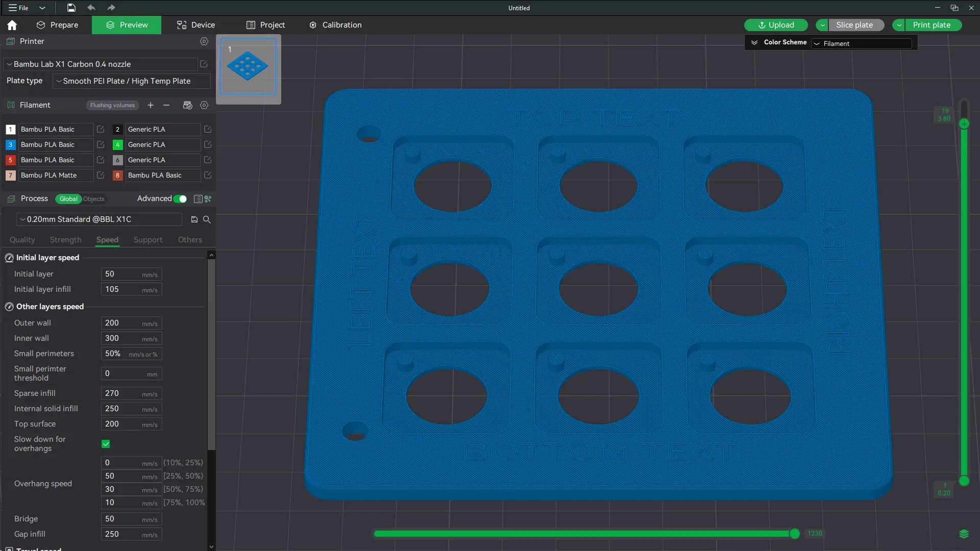Open Print plate dropdown arrow

(x=899, y=25)
